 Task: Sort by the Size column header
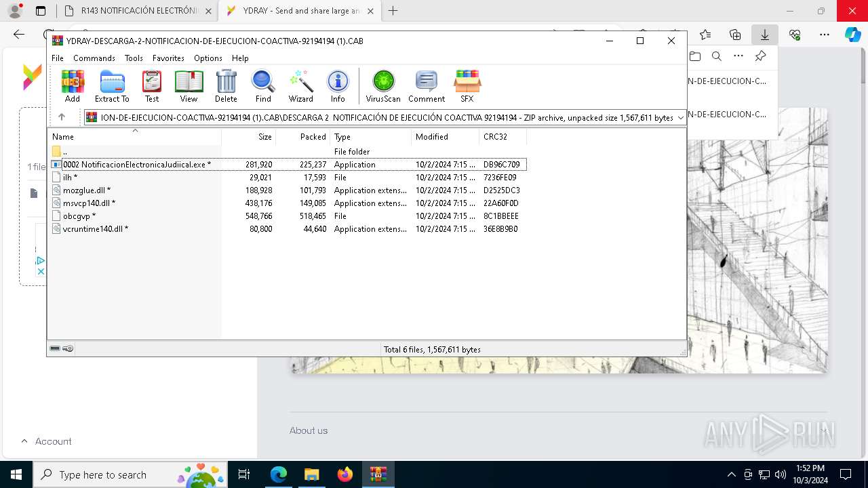pyautogui.click(x=248, y=137)
